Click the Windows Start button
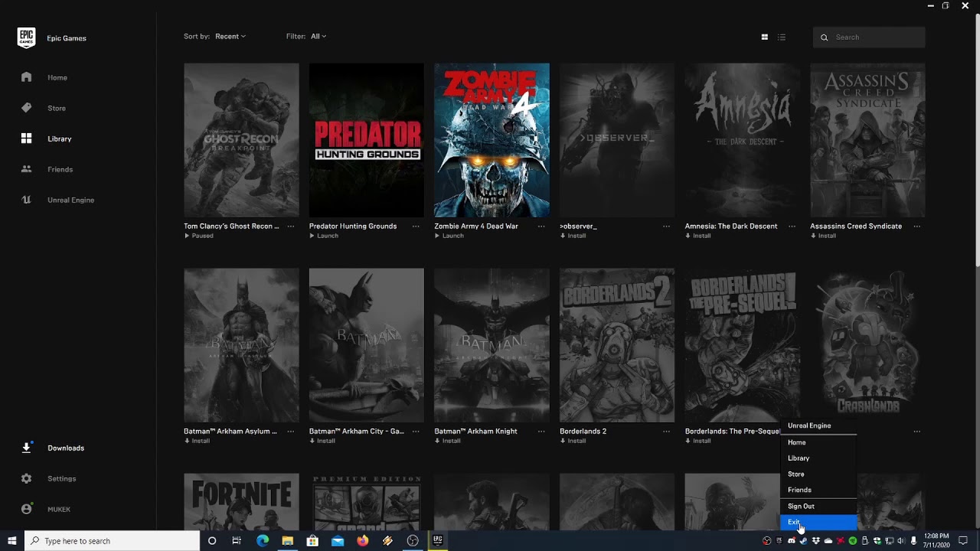This screenshot has width=980, height=551. (12, 541)
